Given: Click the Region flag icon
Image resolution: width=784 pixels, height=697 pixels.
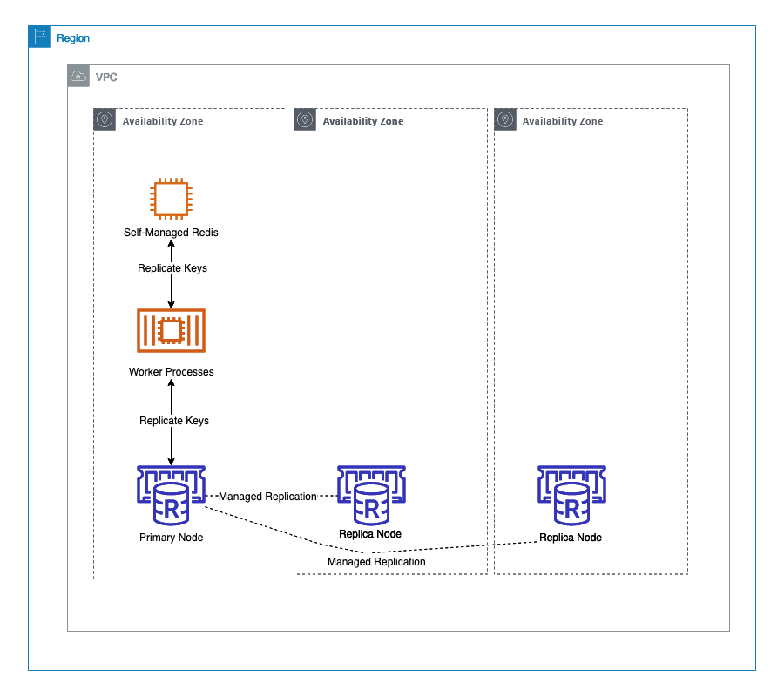Looking at the screenshot, I should (39, 37).
